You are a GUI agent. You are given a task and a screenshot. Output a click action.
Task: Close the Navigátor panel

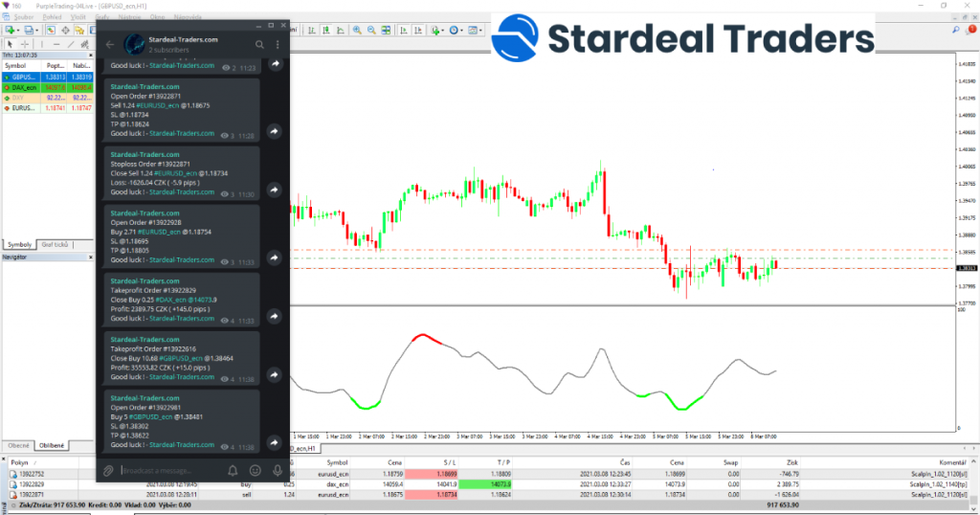click(x=91, y=257)
